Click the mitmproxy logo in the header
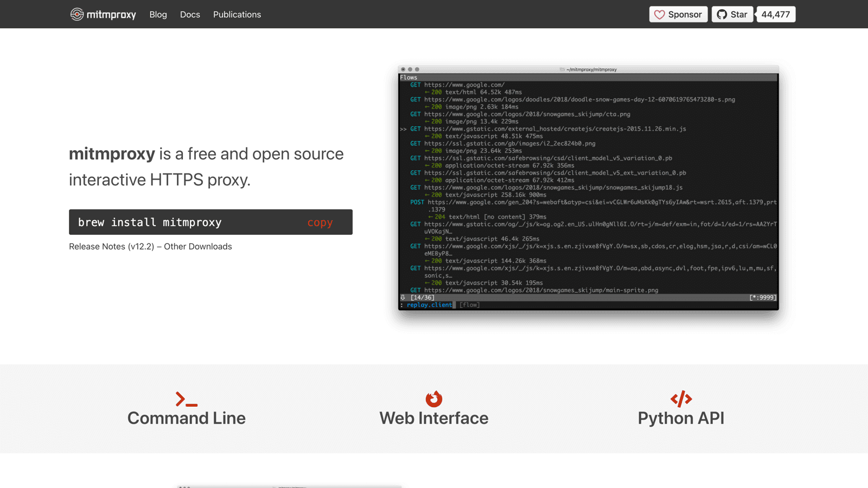 103,14
